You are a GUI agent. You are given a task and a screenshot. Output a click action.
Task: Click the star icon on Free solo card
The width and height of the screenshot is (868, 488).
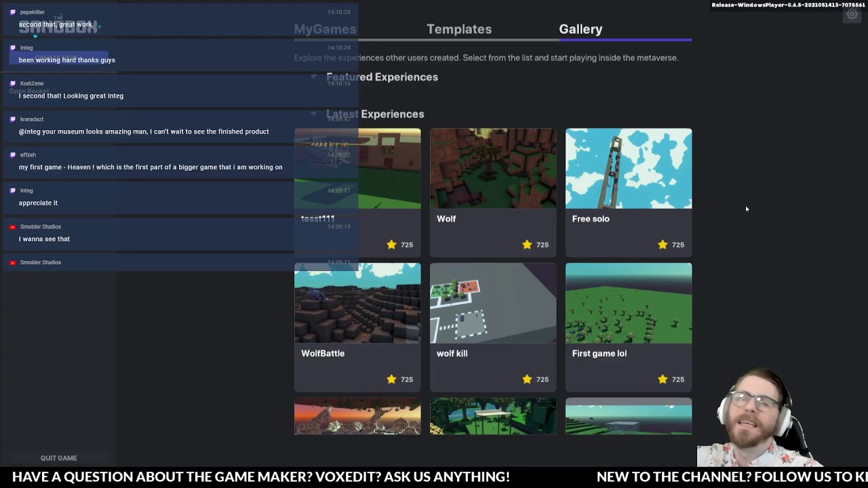pos(663,245)
